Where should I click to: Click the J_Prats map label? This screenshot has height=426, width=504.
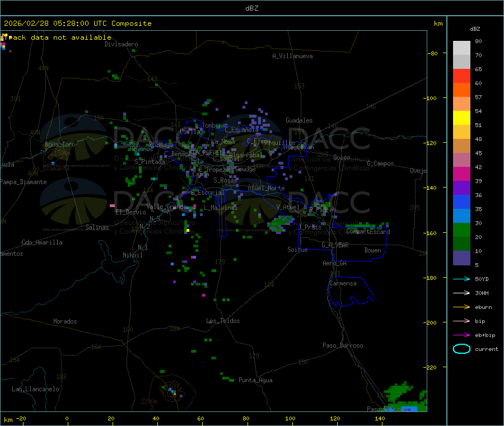click(x=310, y=227)
